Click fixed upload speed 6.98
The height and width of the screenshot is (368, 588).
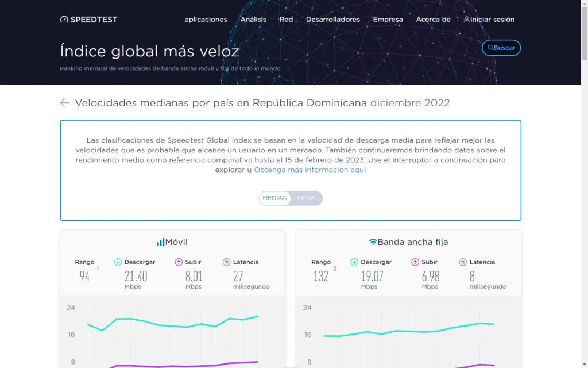(x=431, y=277)
